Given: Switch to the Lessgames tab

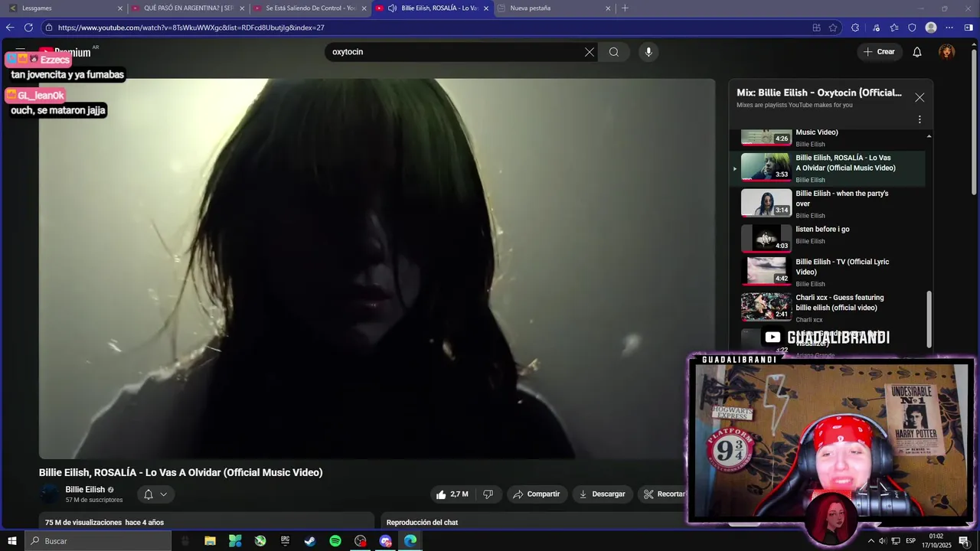Looking at the screenshot, I should coord(65,8).
